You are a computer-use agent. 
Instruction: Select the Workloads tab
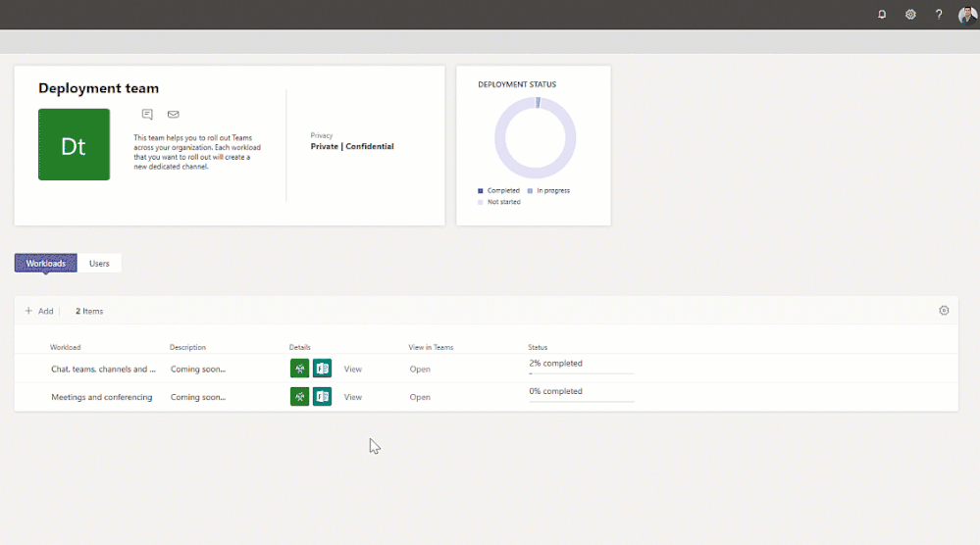[x=46, y=264]
